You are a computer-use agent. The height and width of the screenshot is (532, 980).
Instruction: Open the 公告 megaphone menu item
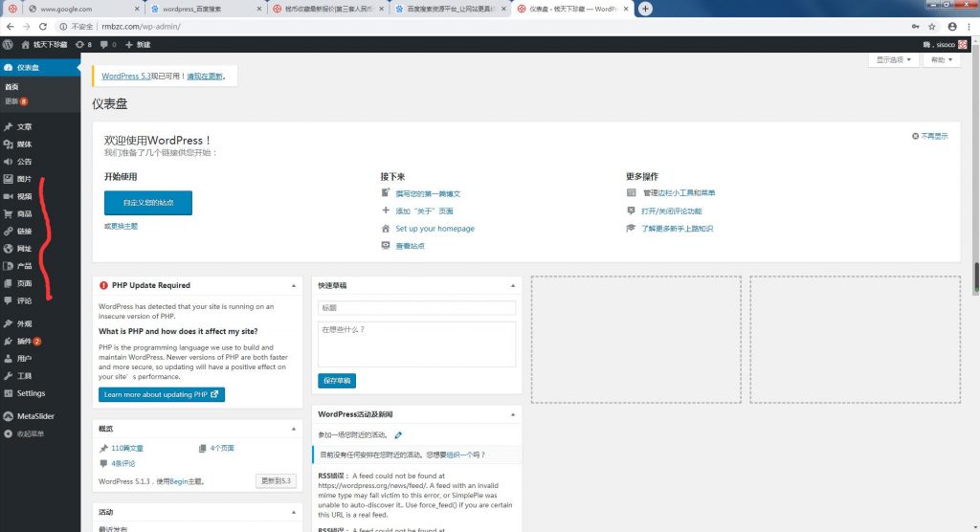click(x=40, y=162)
